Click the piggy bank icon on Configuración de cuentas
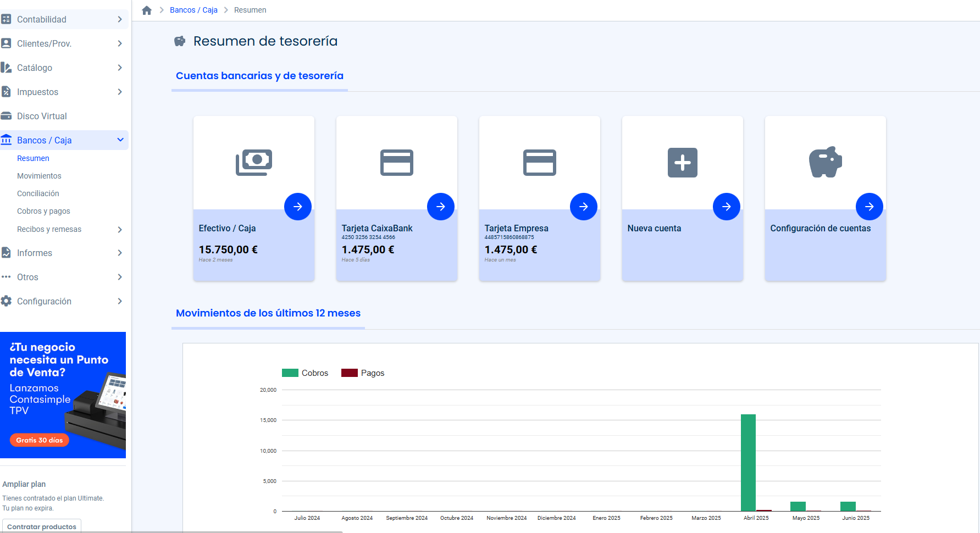This screenshot has width=980, height=533. (826, 162)
